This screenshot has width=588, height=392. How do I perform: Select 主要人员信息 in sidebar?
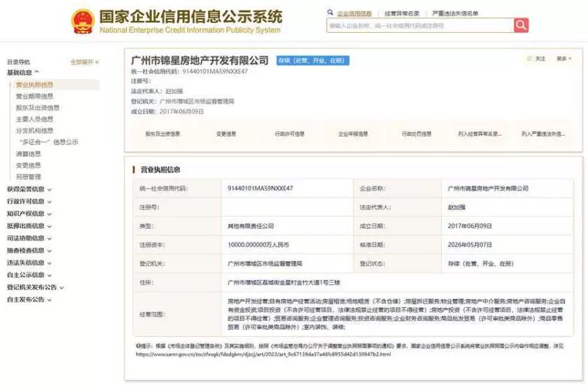[34, 119]
